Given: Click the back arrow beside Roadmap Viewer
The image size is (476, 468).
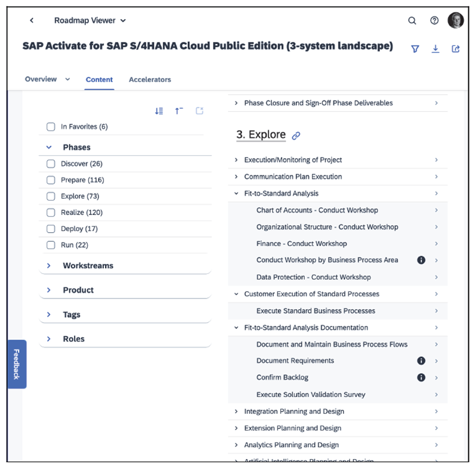Looking at the screenshot, I should coord(32,20).
